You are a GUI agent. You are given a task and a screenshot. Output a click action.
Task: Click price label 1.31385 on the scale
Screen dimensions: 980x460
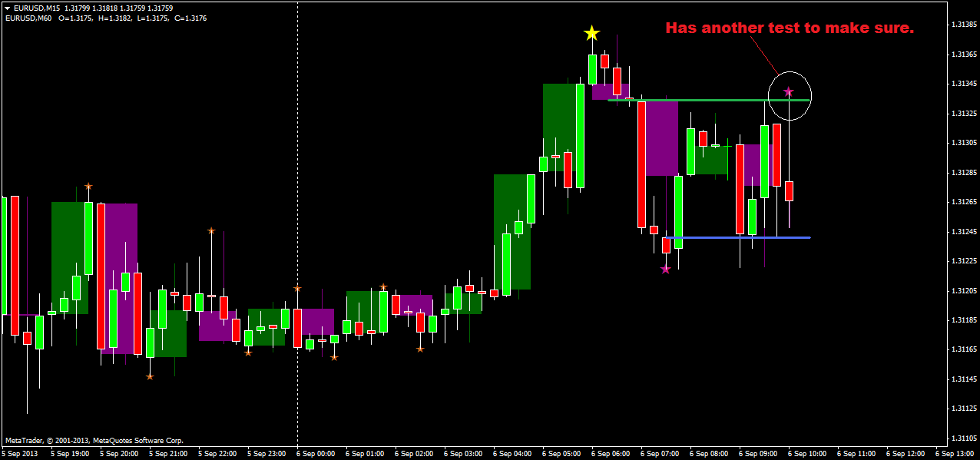pos(963,25)
